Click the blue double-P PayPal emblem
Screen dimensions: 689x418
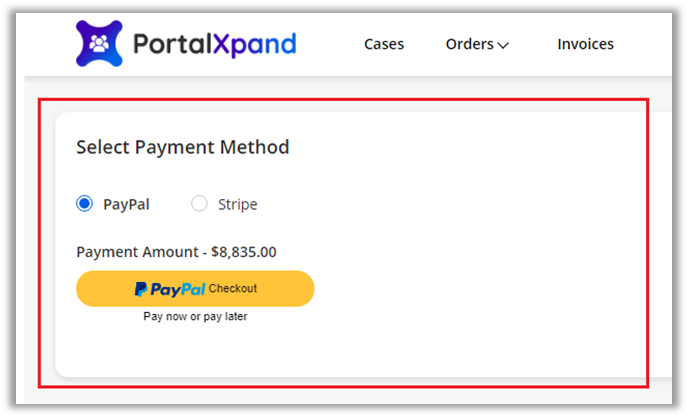point(141,289)
